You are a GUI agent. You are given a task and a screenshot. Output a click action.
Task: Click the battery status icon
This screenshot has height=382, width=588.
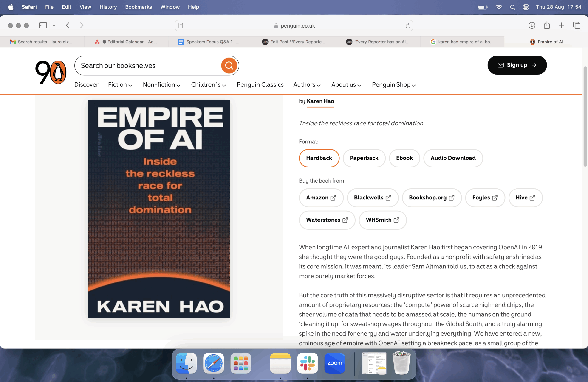tap(482, 7)
